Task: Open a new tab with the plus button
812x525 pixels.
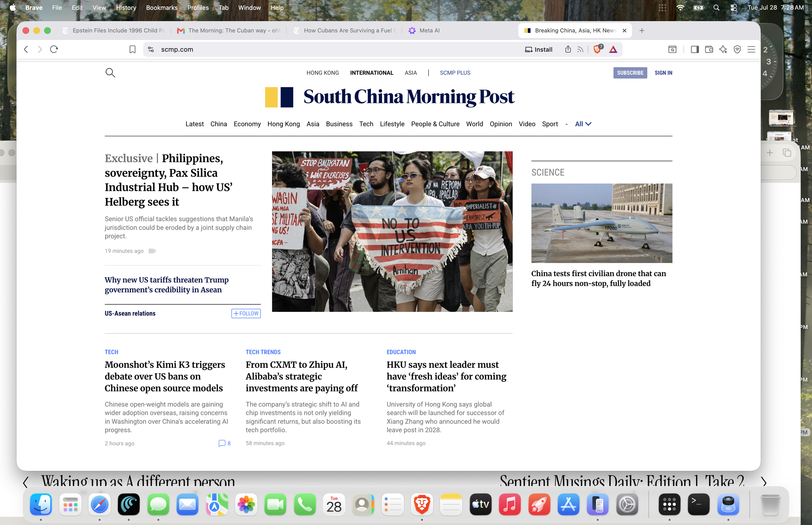Action: tap(642, 31)
